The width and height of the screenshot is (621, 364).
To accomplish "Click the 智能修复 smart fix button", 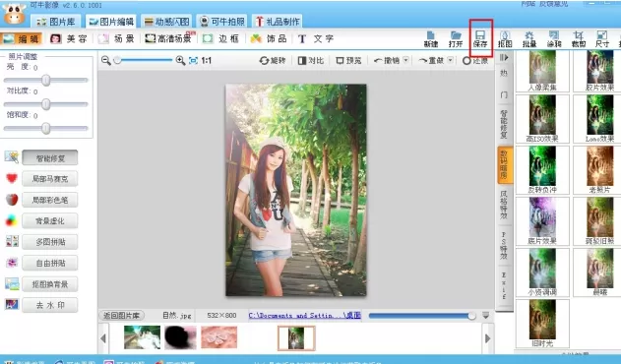I will click(50, 158).
